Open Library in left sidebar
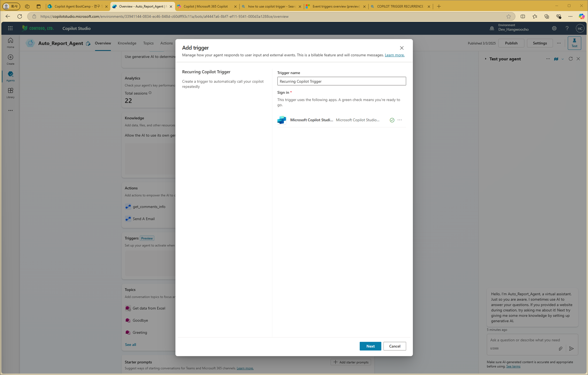This screenshot has height=375, width=588. click(10, 93)
